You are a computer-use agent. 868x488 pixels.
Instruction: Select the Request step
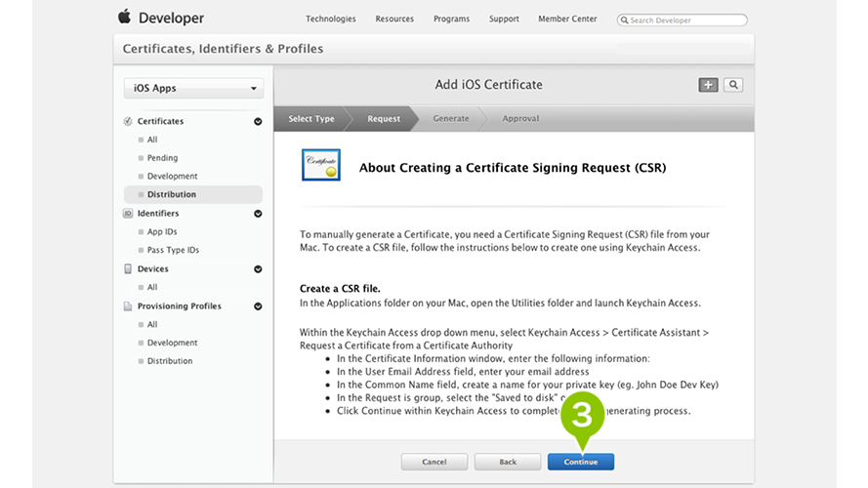[x=384, y=119]
